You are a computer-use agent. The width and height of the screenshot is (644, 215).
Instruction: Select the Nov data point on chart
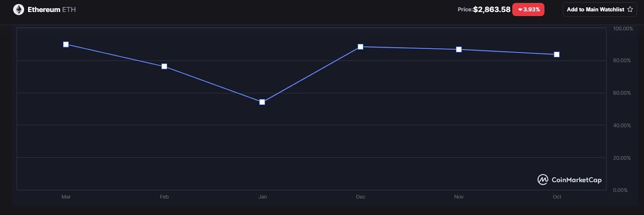[459, 49]
